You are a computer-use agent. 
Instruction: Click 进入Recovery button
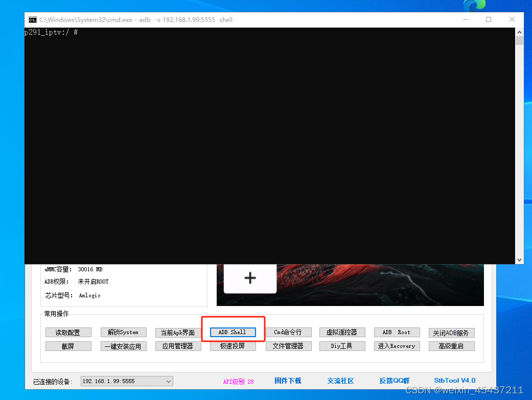point(397,346)
